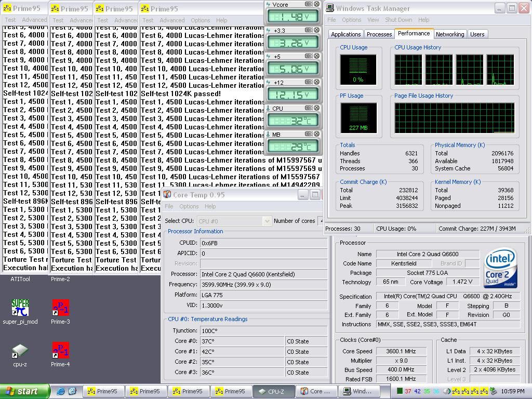Click the Page File Usage History graph
532x399 pixels.
[454, 118]
